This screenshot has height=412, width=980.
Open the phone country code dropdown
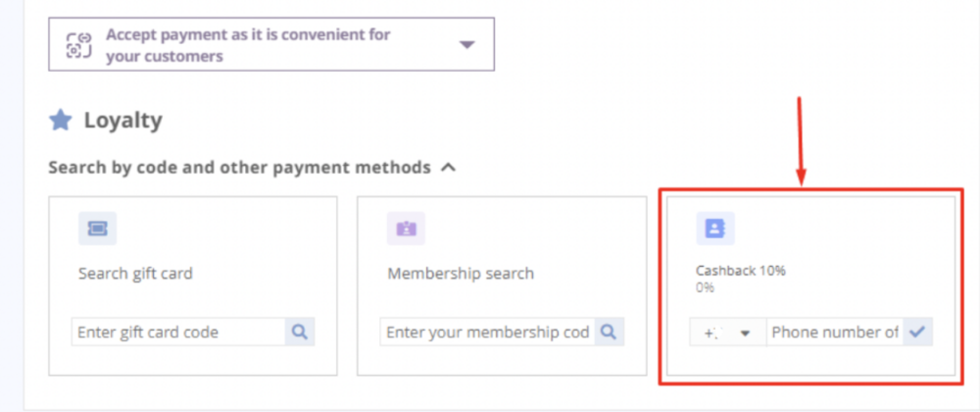pyautogui.click(x=728, y=332)
